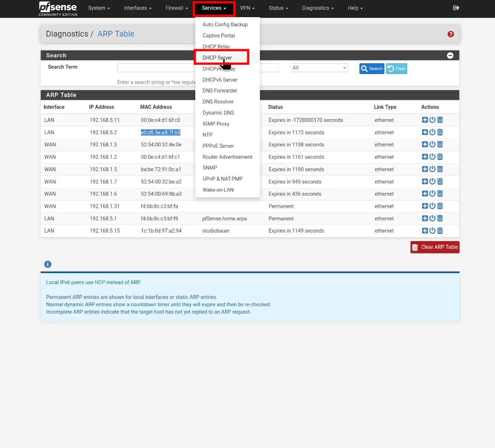Expand the Status menu in navbar

pos(278,8)
